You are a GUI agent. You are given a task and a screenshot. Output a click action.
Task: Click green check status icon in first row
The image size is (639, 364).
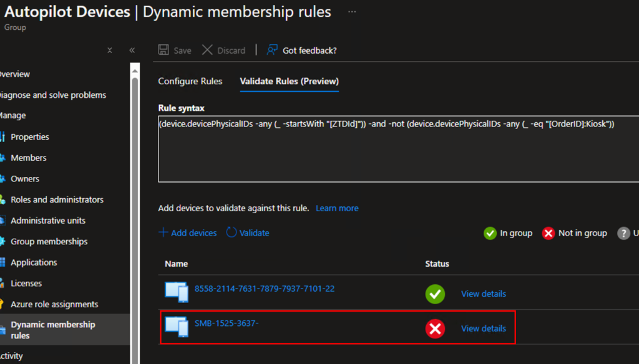435,294
